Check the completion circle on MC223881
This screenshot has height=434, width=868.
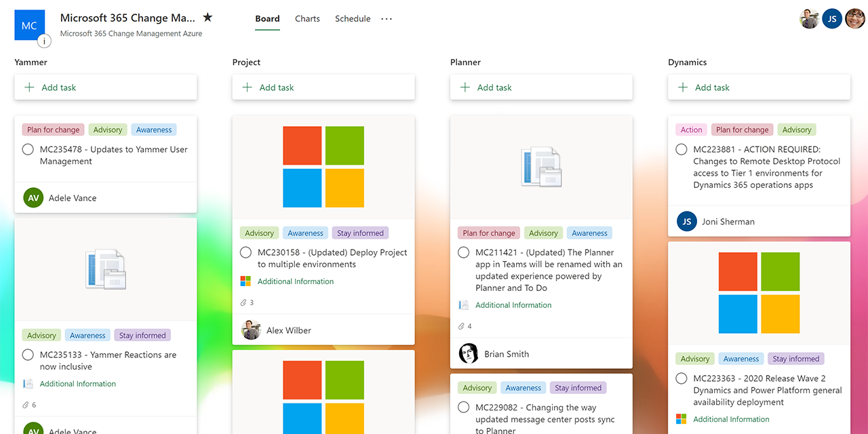click(681, 149)
